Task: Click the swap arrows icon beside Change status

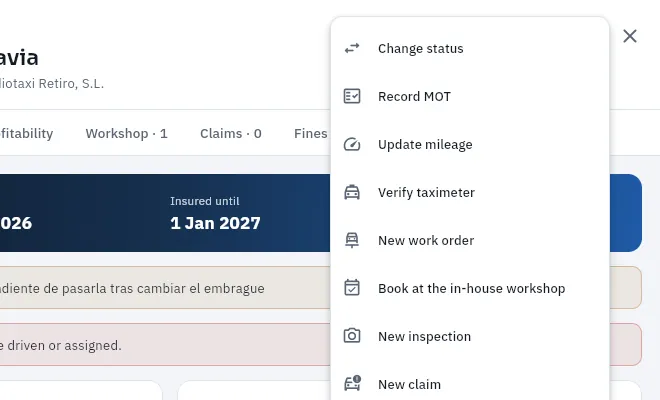Action: coord(352,48)
